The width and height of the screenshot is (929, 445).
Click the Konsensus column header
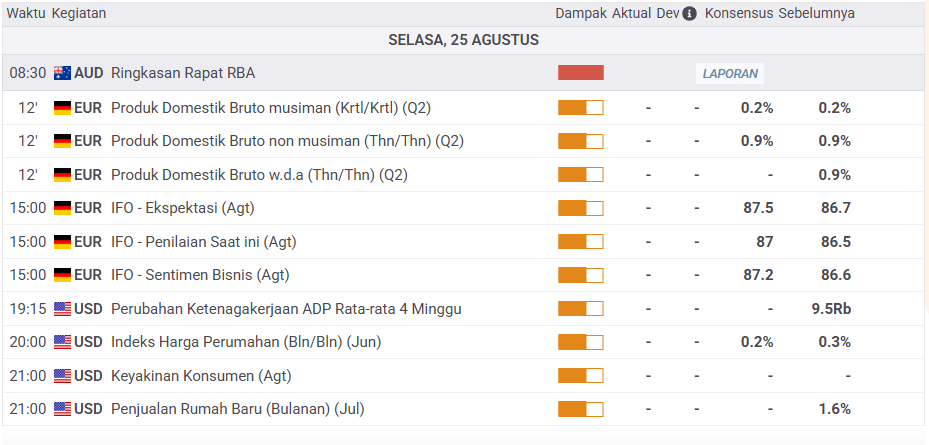[739, 14]
